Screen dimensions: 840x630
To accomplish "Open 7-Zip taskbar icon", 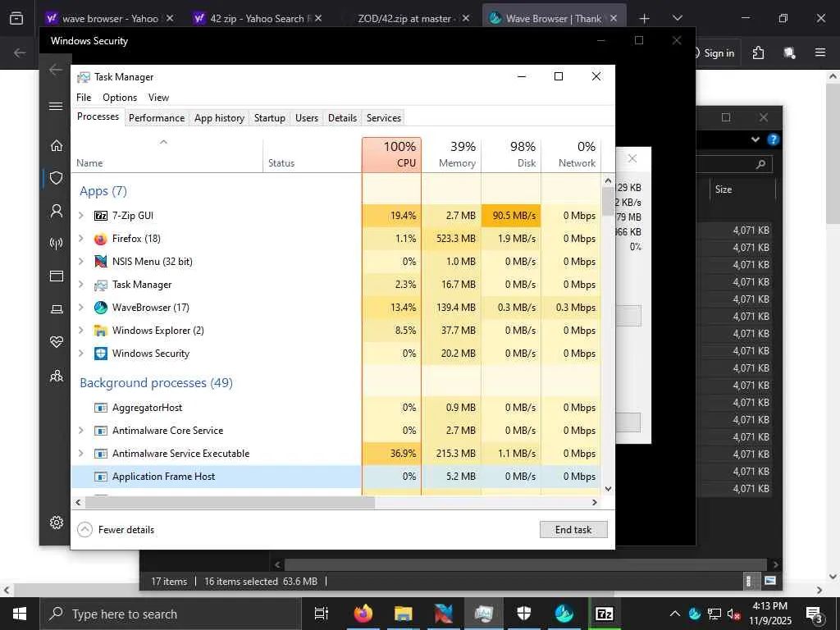I will tap(605, 614).
